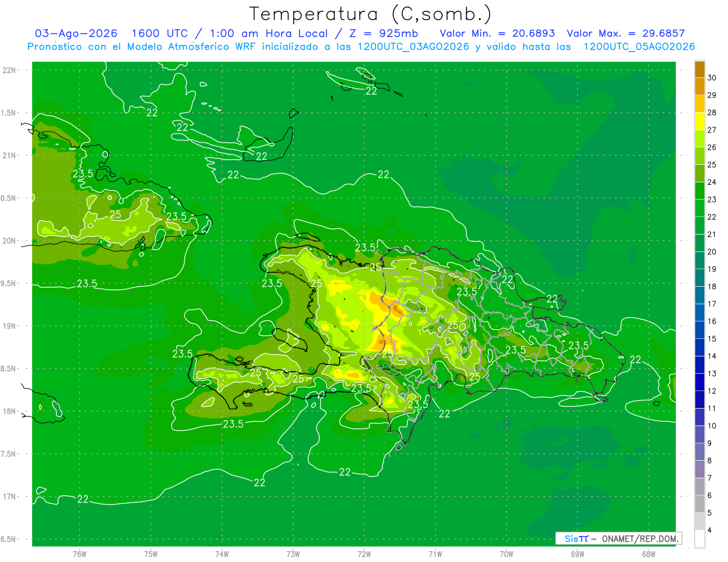Click the '18N' latitude axis label
This screenshot has width=728, height=562.
pos(10,411)
